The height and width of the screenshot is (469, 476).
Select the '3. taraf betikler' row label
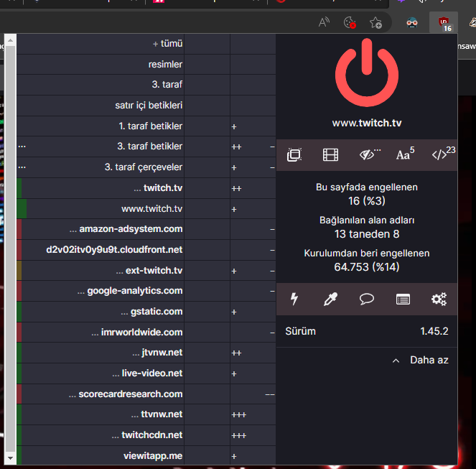pos(149,147)
